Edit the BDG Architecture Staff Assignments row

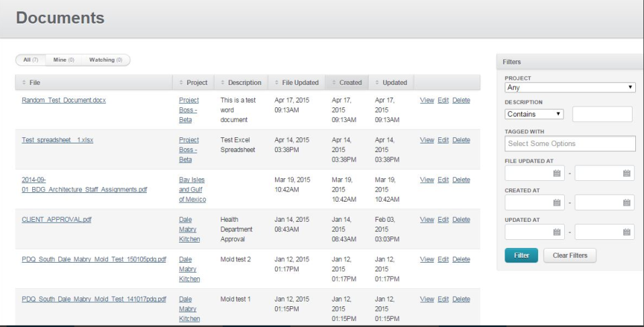click(x=443, y=180)
